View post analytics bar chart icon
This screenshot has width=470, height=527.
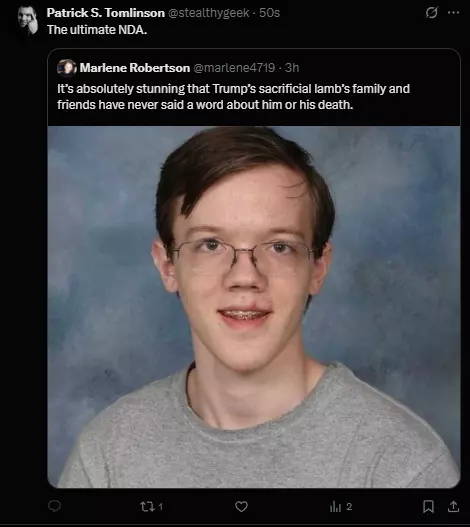[335, 506]
